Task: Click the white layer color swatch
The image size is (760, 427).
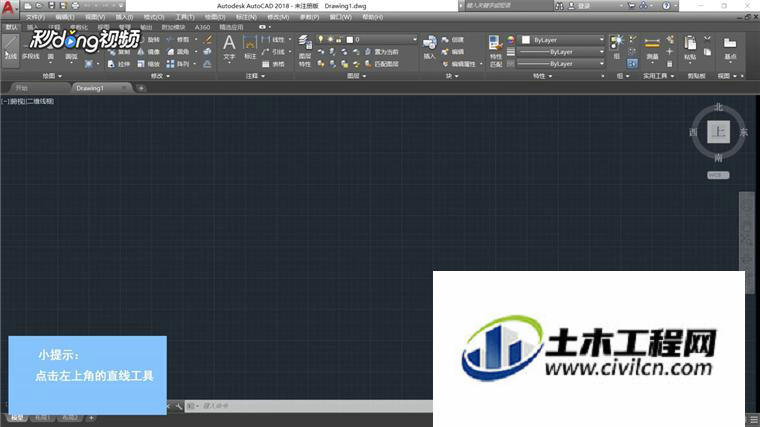Action: [x=349, y=39]
